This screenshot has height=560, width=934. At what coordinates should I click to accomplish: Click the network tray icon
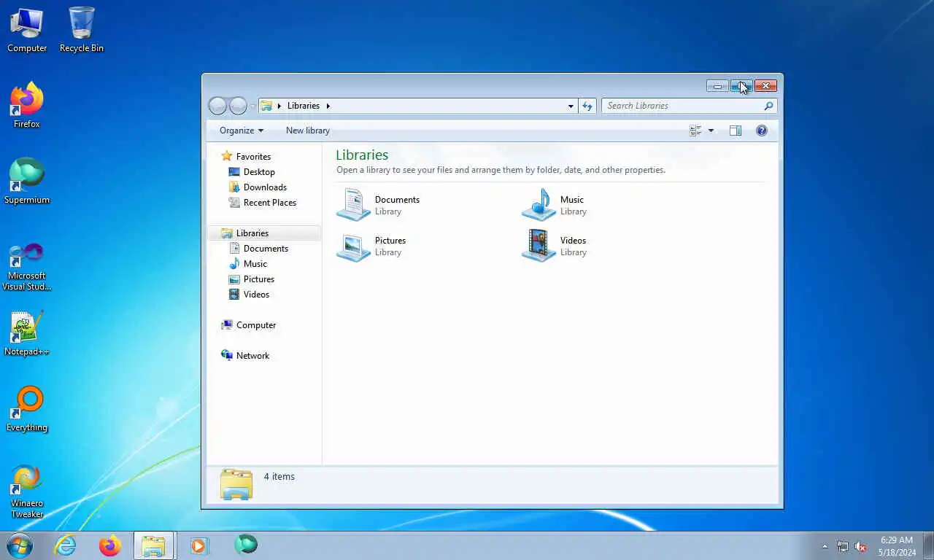[843, 546]
